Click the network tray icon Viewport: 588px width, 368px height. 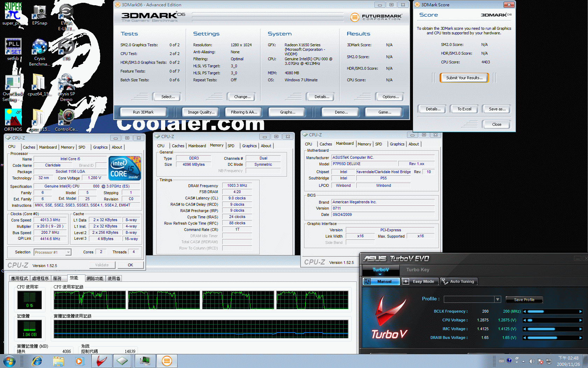tap(549, 361)
